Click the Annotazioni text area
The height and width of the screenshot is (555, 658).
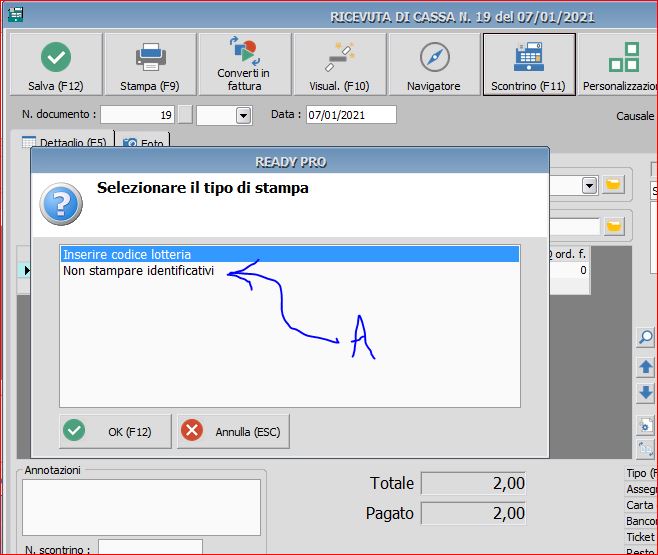141,507
